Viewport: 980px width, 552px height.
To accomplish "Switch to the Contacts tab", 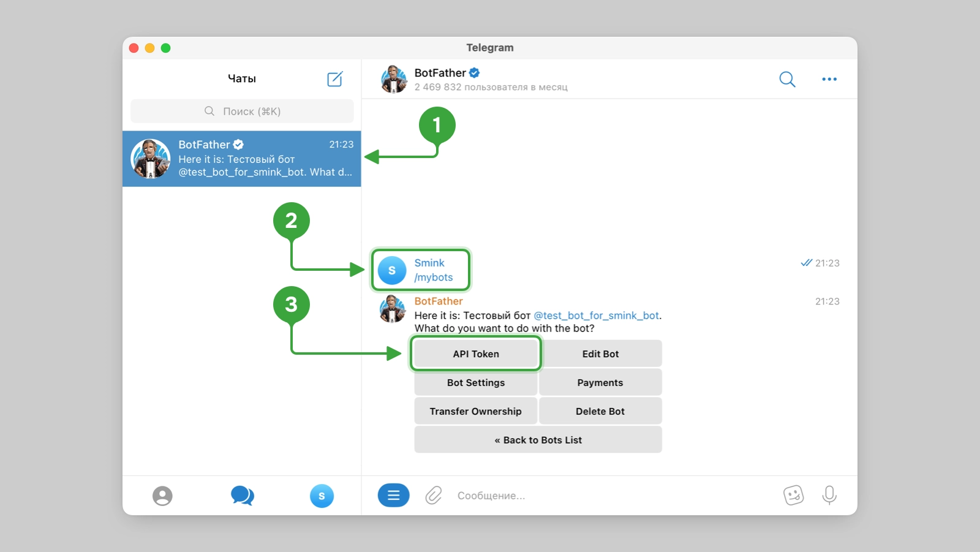I will tap(162, 496).
